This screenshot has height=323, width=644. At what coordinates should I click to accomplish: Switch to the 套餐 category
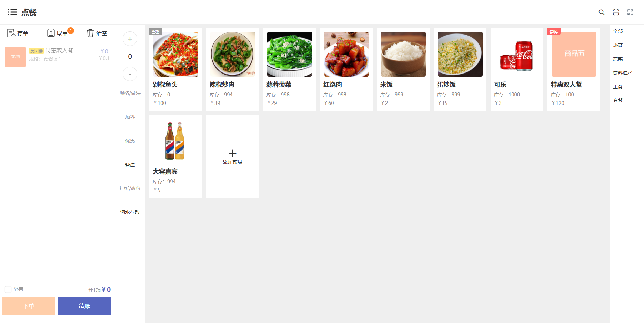click(x=618, y=100)
